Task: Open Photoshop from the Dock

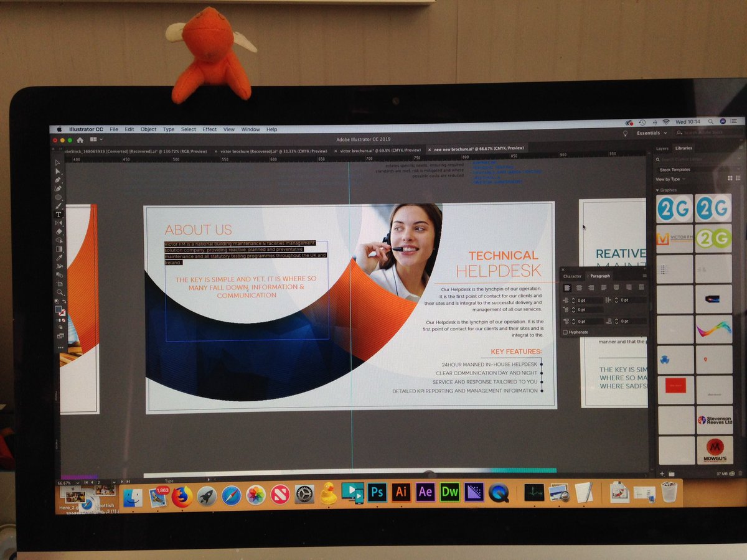Action: [x=377, y=492]
